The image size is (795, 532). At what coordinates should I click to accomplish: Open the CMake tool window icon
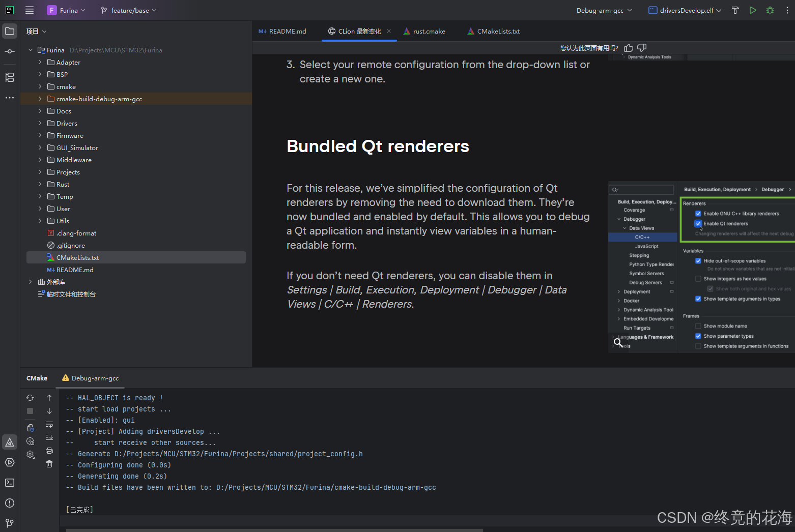pyautogui.click(x=10, y=442)
